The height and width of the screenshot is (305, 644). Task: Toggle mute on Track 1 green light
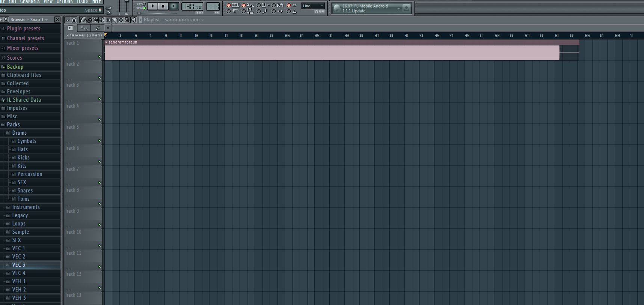point(100,57)
